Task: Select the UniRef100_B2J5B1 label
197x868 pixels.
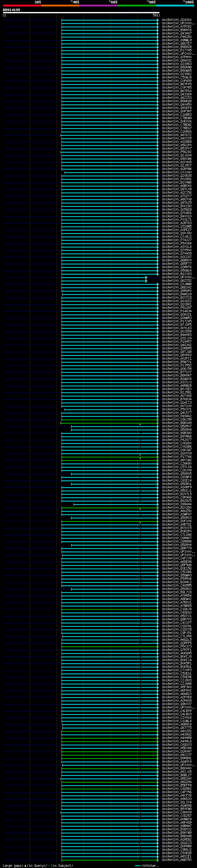Action: click(x=177, y=392)
